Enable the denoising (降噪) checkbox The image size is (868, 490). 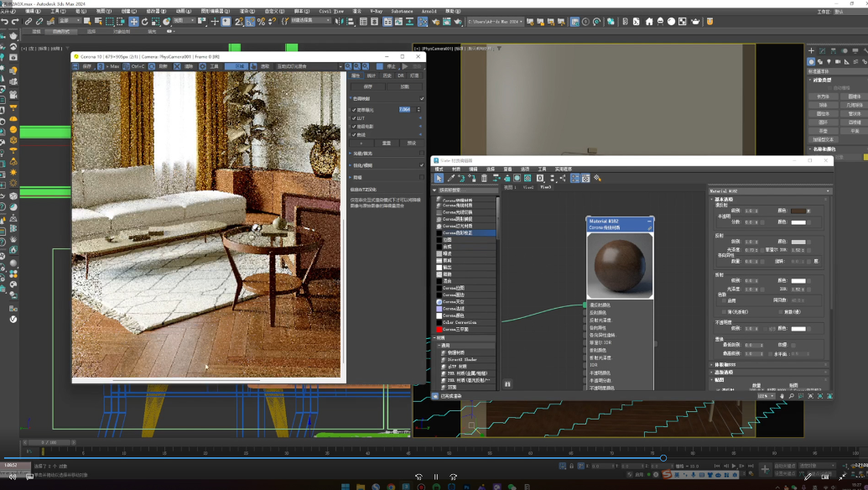click(x=422, y=177)
